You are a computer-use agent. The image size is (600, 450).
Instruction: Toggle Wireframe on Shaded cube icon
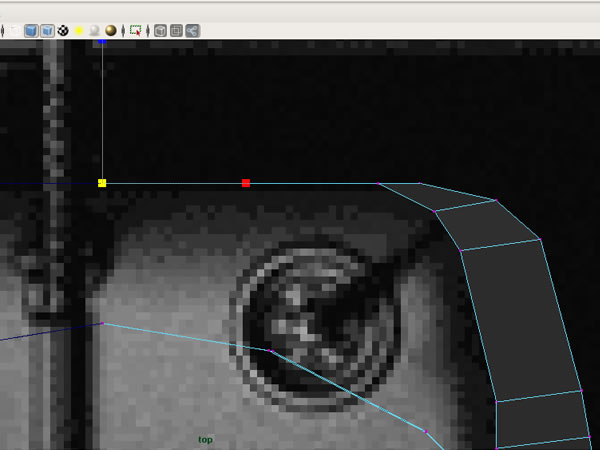point(47,31)
